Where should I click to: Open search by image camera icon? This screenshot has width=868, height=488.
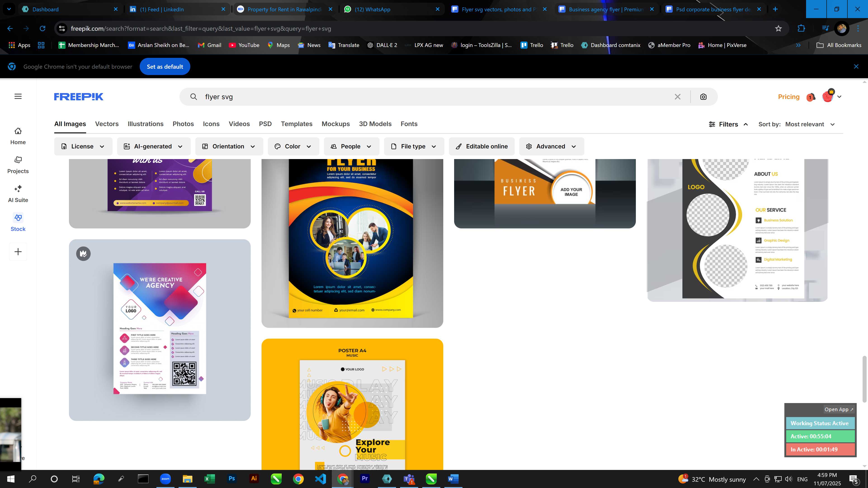click(703, 97)
